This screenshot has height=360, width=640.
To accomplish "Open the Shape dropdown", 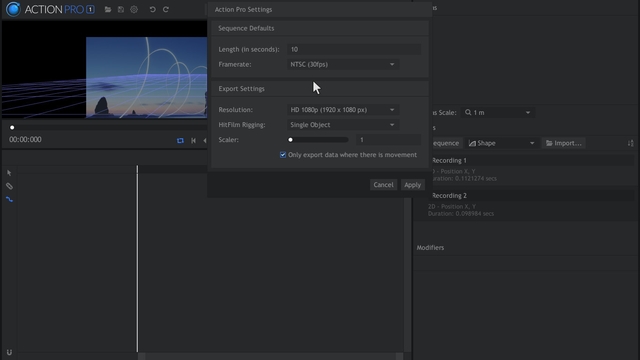I will coord(501,143).
